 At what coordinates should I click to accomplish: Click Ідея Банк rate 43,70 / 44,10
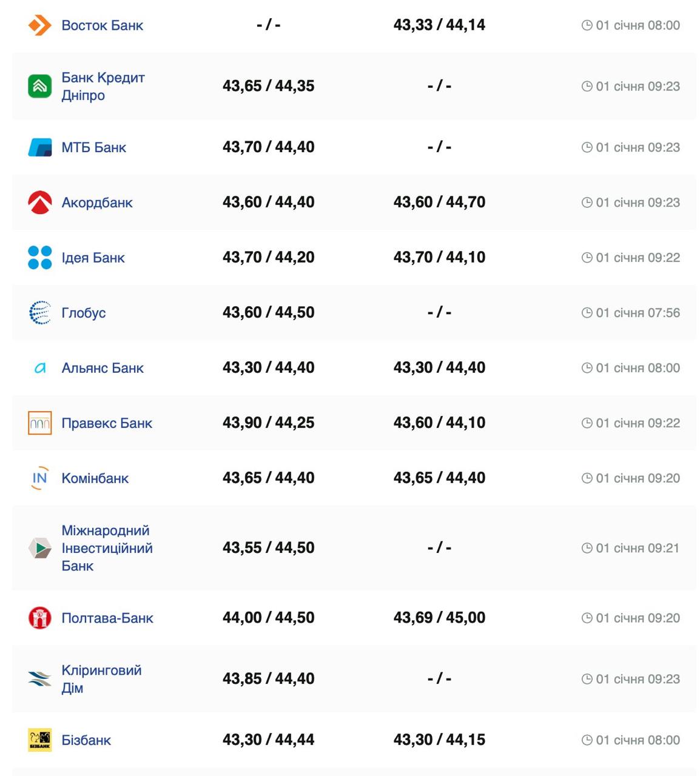[x=439, y=257]
